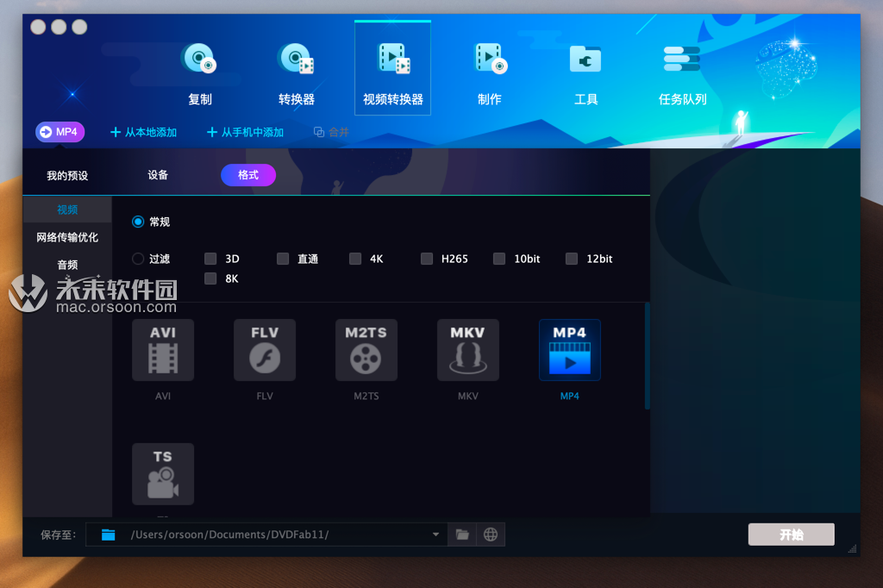This screenshot has height=588, width=883.
Task: Click the 合并 merge button
Action: pos(331,133)
